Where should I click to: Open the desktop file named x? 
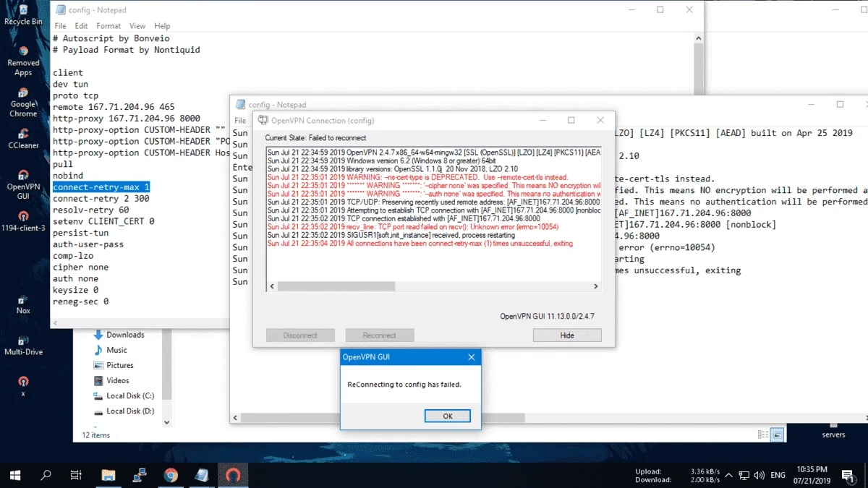pos(23,386)
